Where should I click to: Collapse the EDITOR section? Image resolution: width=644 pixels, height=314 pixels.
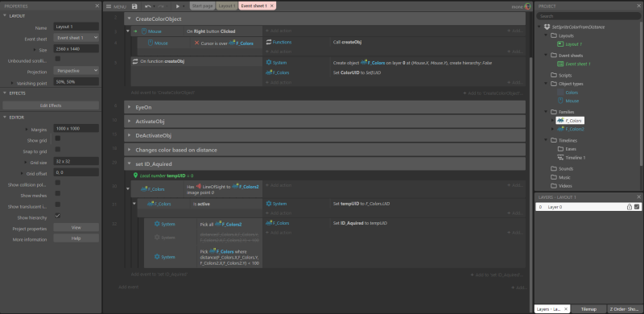5,117
